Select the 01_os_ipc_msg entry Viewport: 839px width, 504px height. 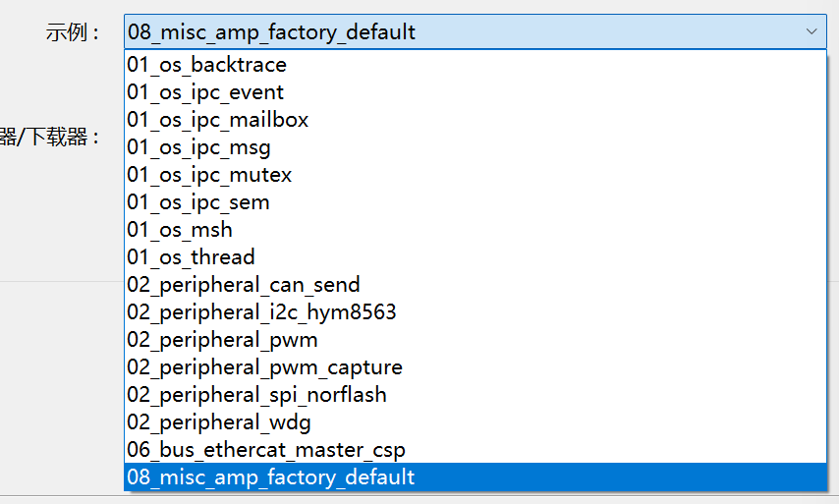point(198,147)
